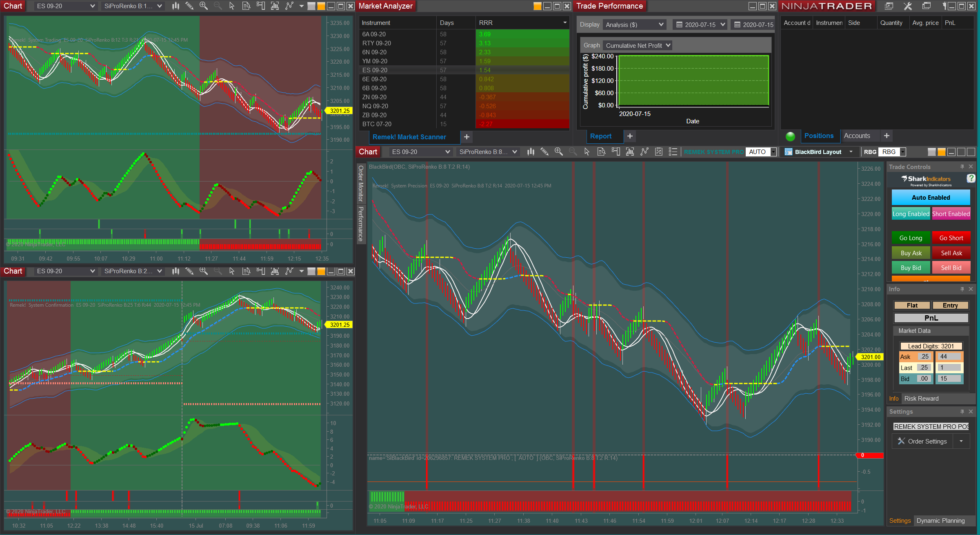This screenshot has width=980, height=535.
Task: Open indicators icon in top-left chart toolbar
Action: click(275, 6)
